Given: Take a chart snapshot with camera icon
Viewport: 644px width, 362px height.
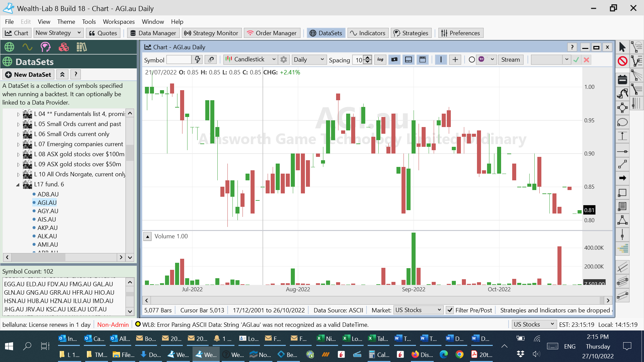Looking at the screenshot, I should [x=394, y=60].
